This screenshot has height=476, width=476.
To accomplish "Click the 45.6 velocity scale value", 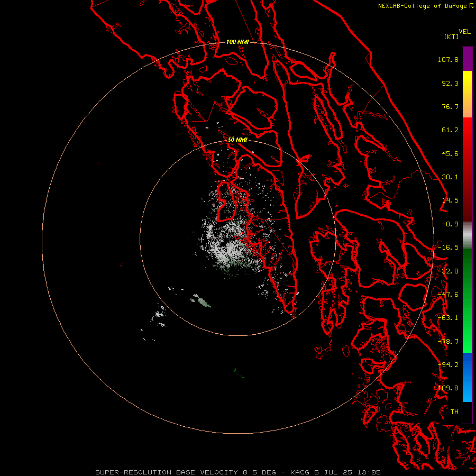I will 450,153.
